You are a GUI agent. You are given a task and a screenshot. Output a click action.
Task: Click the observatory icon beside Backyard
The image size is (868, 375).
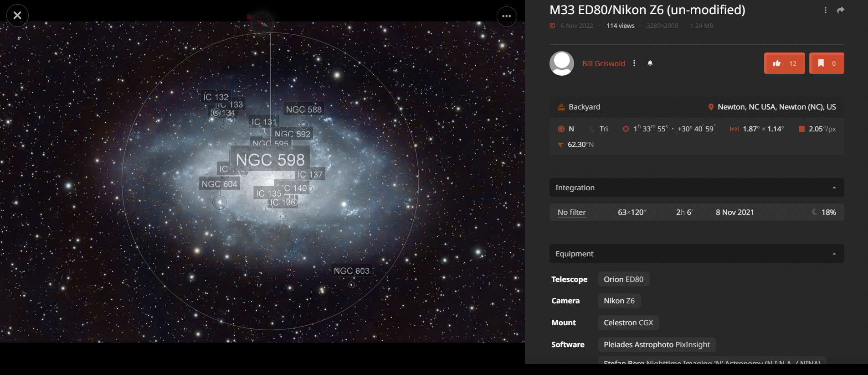coord(561,107)
